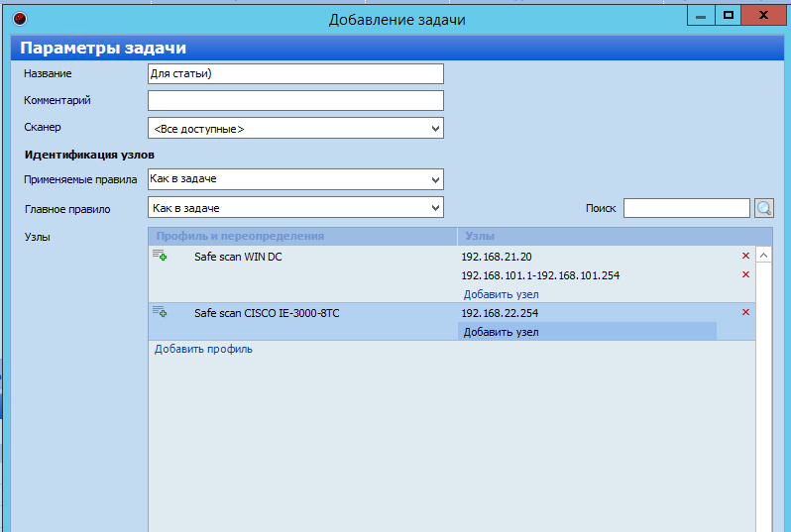Click highlighted Добавить узел under CISCO profile

click(501, 332)
